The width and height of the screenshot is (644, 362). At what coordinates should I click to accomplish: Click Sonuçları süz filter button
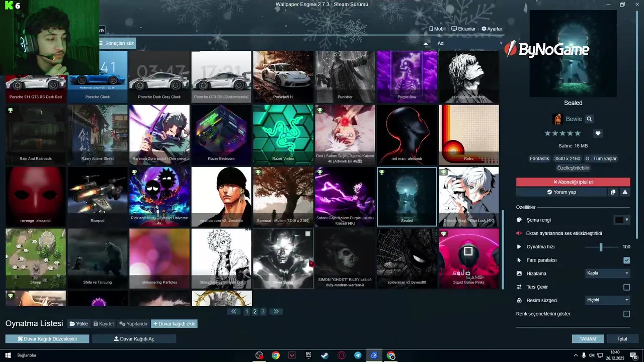117,43
